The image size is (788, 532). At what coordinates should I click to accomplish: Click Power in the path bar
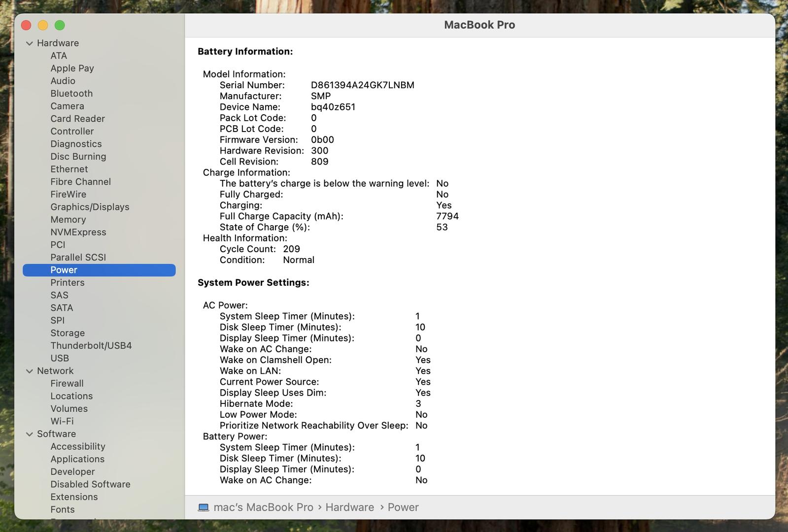[x=403, y=507]
